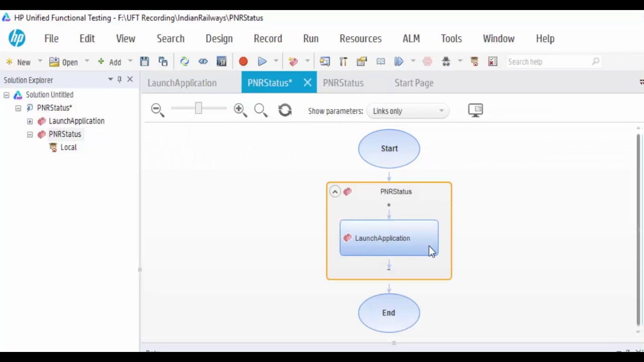Click the Save icon in the toolbar
This screenshot has height=362, width=644.
[x=144, y=61]
